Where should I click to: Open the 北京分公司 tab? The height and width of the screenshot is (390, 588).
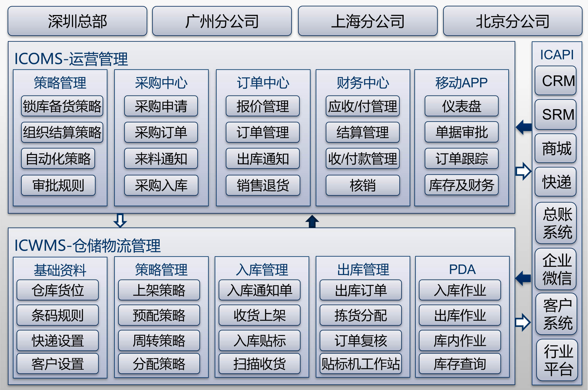[512, 21]
